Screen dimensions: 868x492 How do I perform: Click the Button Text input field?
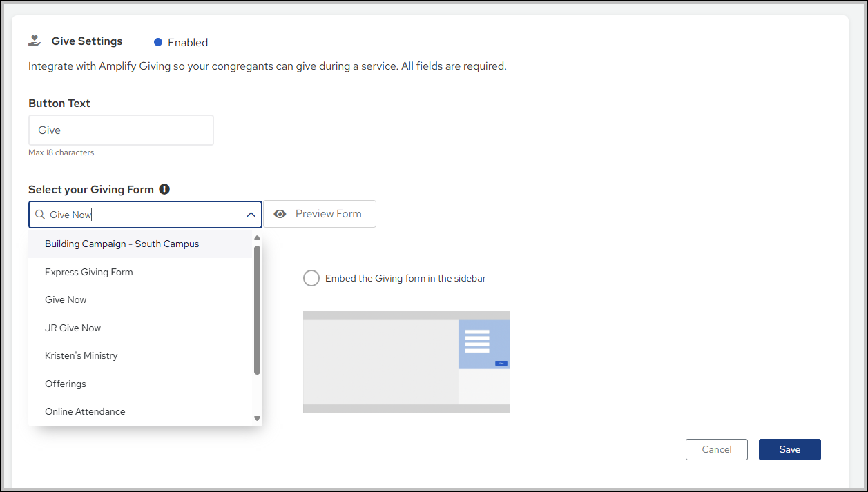click(x=121, y=130)
